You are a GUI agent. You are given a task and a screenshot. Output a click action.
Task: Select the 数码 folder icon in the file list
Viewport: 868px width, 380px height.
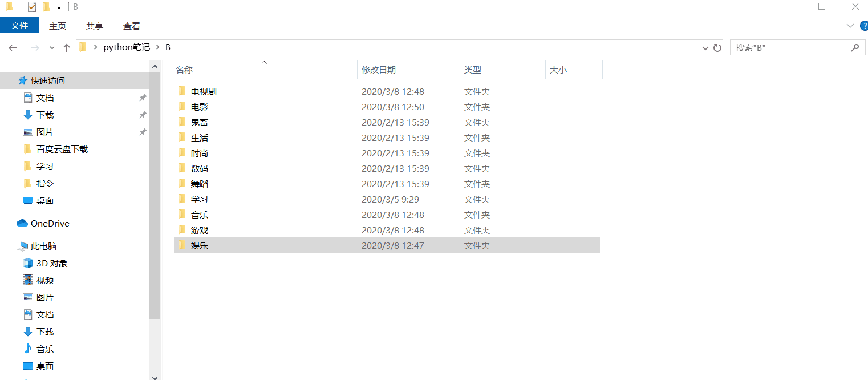point(182,168)
